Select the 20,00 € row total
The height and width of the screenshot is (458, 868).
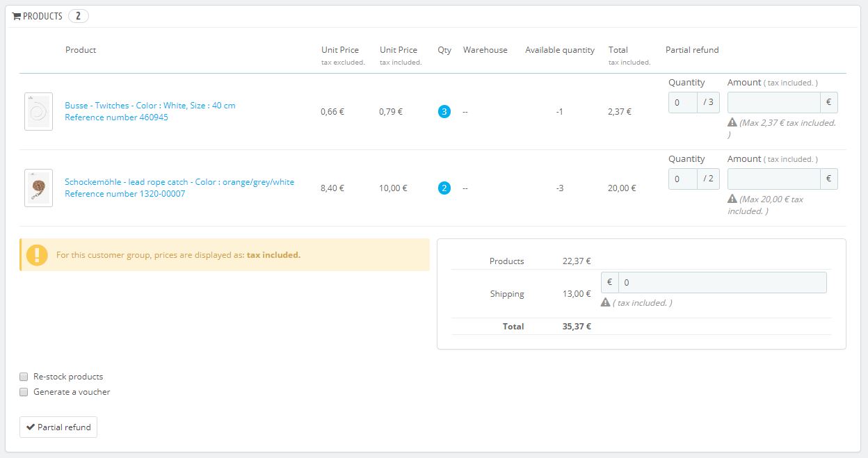[622, 188]
